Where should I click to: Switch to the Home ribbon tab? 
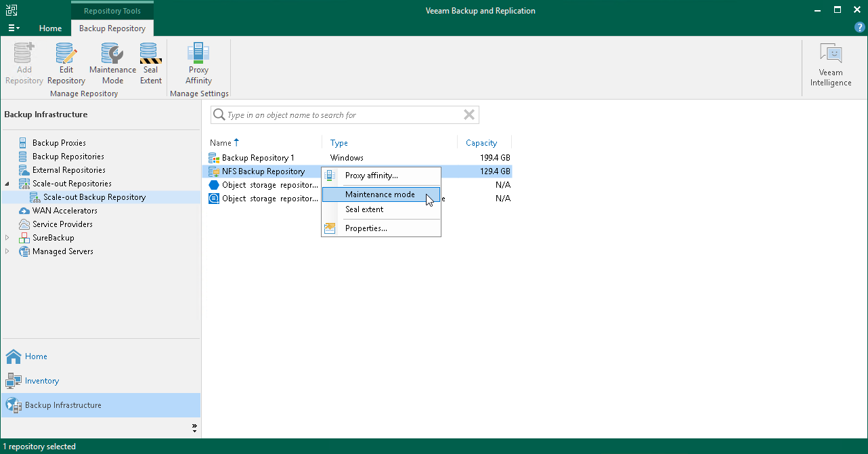point(50,28)
